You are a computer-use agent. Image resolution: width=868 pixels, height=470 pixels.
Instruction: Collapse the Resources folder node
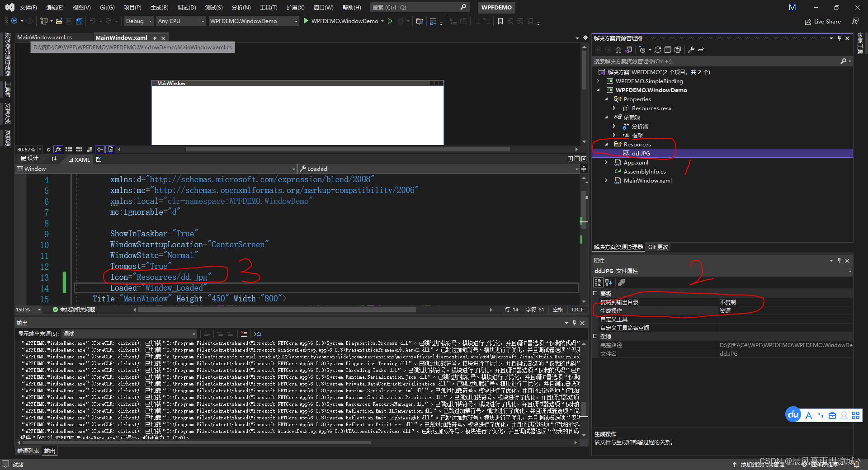coord(607,144)
